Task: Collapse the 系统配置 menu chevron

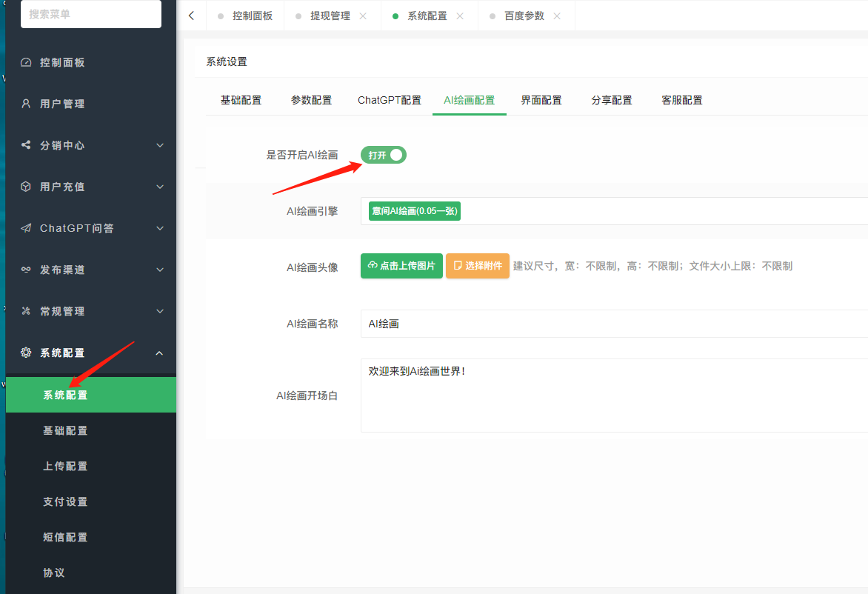Action: tap(160, 353)
